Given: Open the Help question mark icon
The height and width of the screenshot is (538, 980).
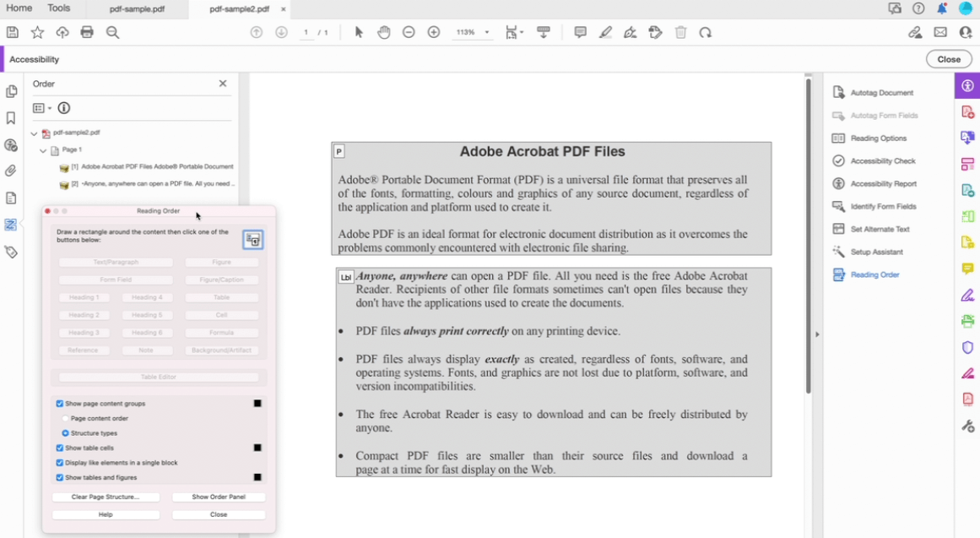Looking at the screenshot, I should 918,8.
